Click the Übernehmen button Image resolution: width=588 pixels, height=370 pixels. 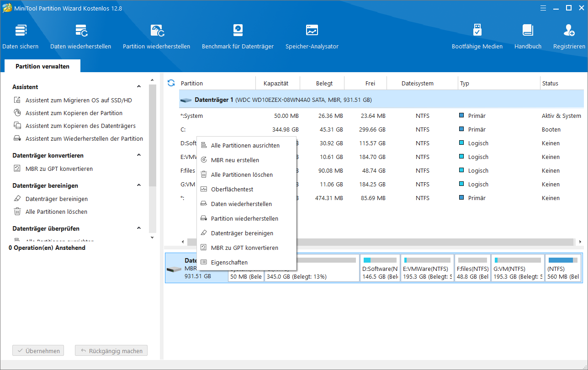pyautogui.click(x=38, y=351)
